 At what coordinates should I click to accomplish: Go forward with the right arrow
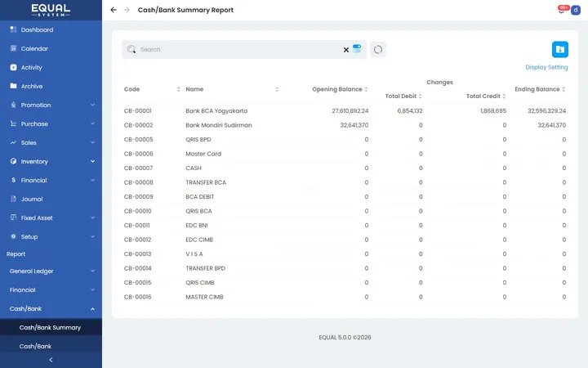[x=127, y=10]
